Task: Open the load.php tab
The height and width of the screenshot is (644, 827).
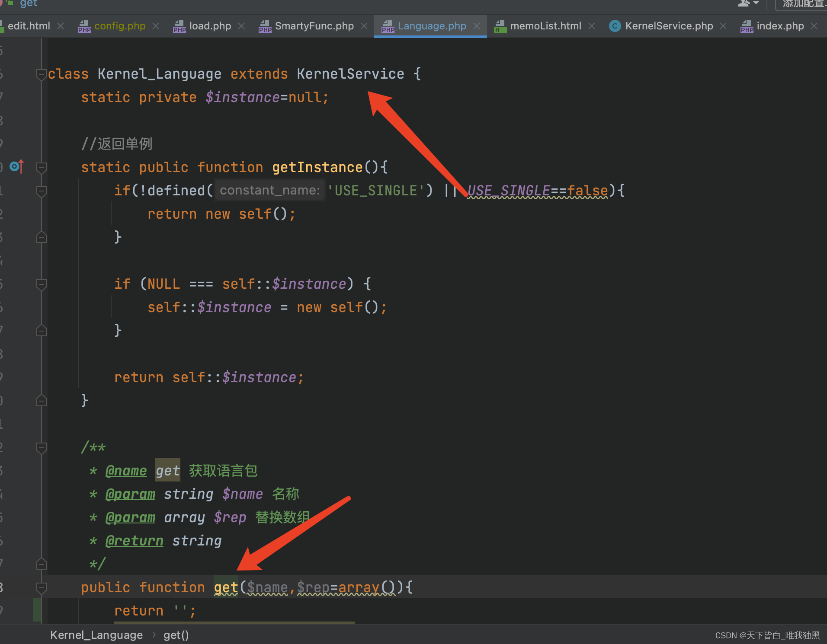Action: pos(210,26)
